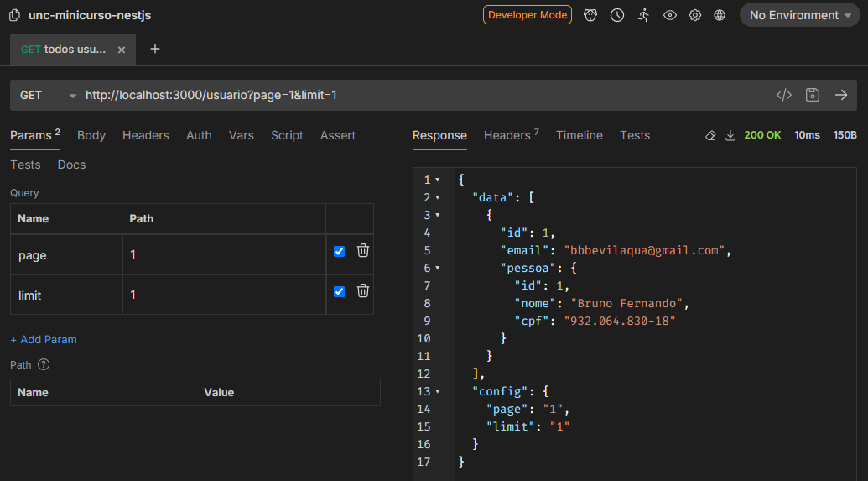This screenshot has height=481, width=868.
Task: Save the request using the disk icon
Action: click(x=812, y=95)
